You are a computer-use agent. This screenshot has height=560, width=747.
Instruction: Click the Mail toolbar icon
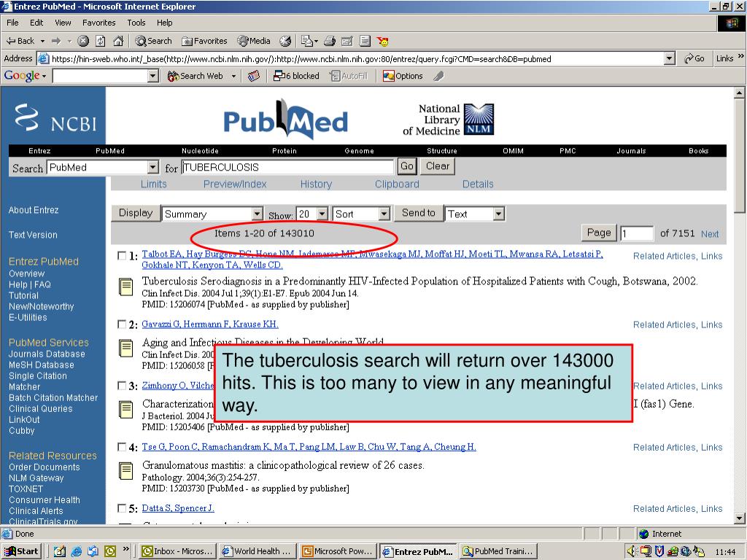pyautogui.click(x=309, y=41)
